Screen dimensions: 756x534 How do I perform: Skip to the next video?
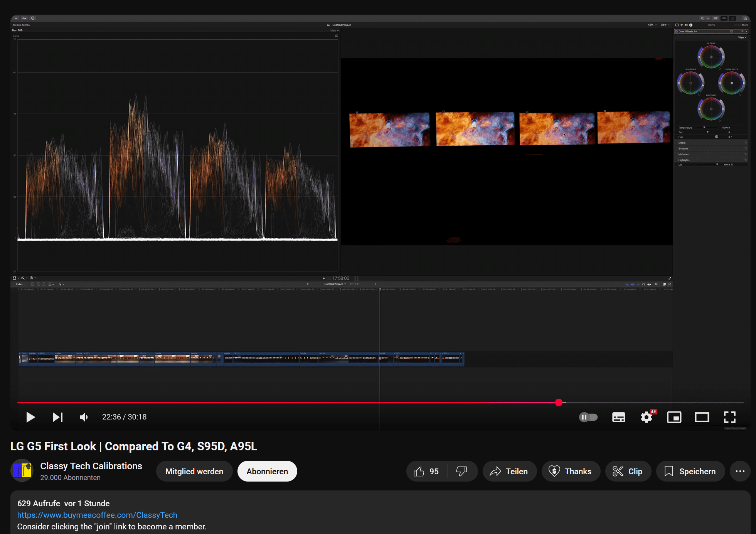(x=58, y=417)
